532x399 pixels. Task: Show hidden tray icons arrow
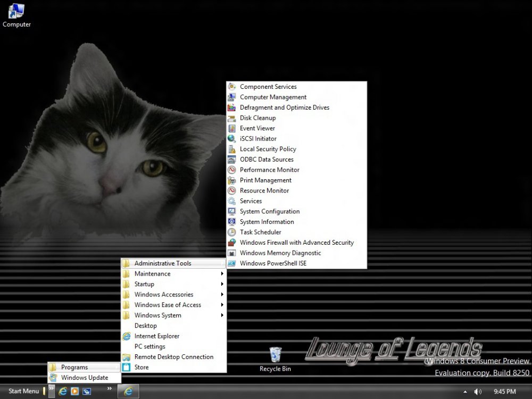pyautogui.click(x=465, y=392)
